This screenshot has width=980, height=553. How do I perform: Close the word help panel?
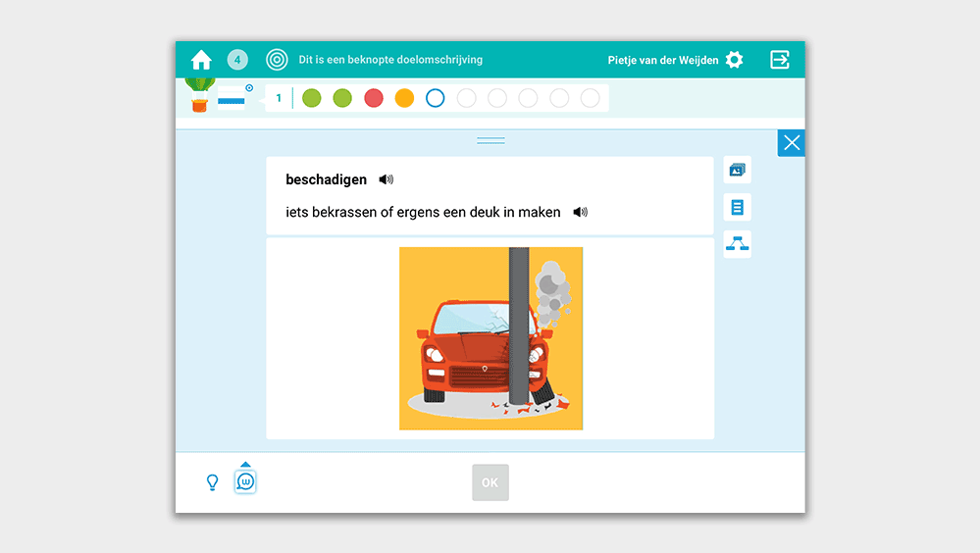792,143
